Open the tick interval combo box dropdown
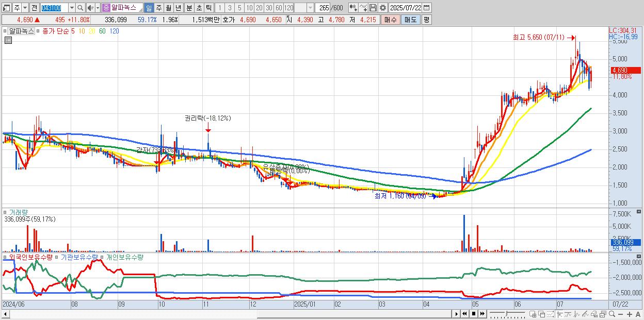Image resolution: width=644 pixels, height=320 pixels. click(310, 8)
